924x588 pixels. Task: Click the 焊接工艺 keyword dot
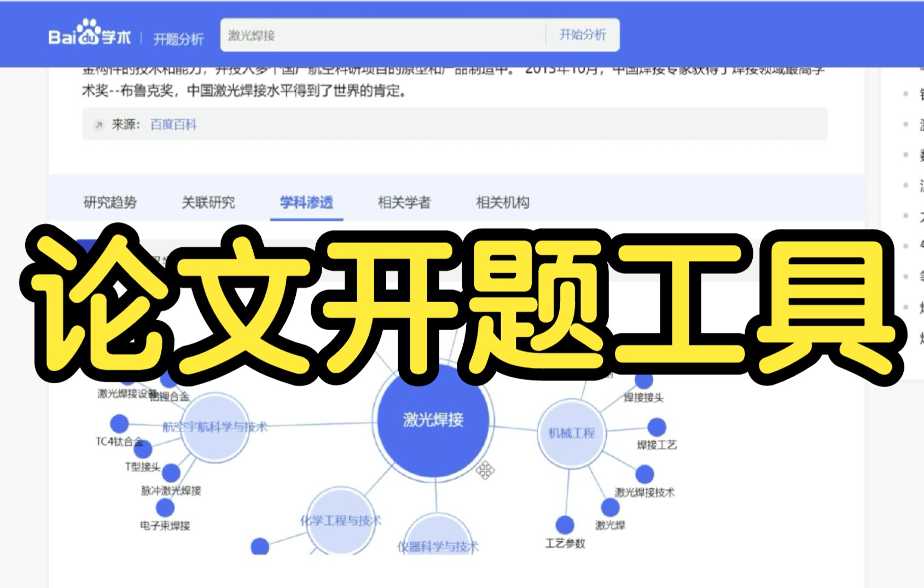[x=657, y=428]
